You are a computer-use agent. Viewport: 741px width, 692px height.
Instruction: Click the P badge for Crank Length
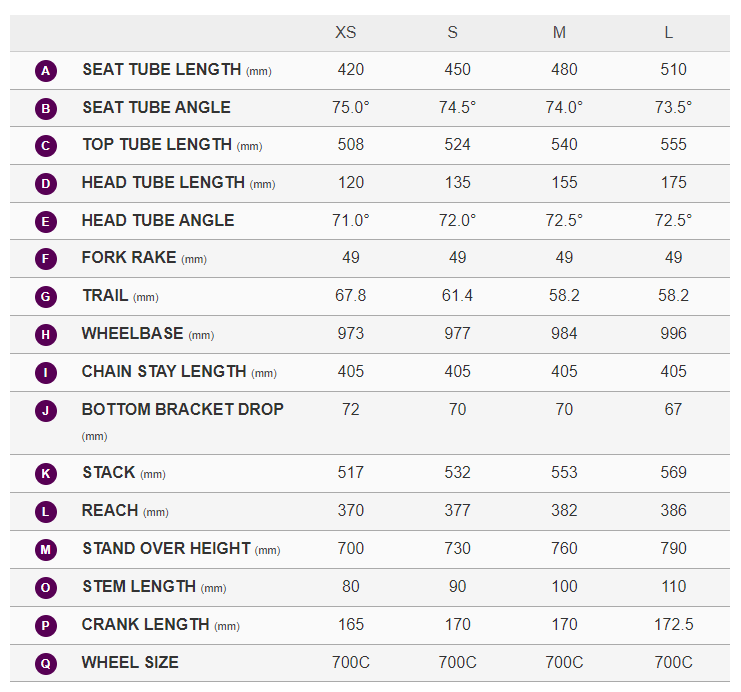click(46, 625)
